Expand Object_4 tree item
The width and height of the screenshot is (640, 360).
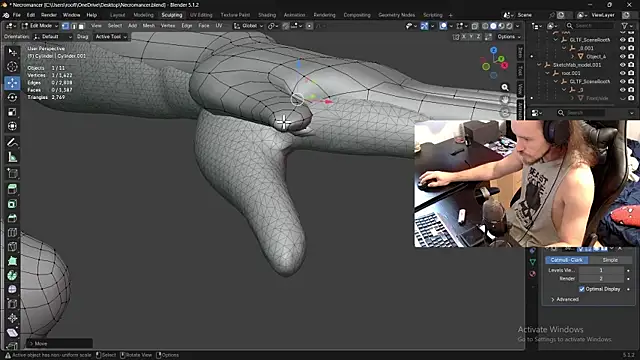[x=572, y=56]
